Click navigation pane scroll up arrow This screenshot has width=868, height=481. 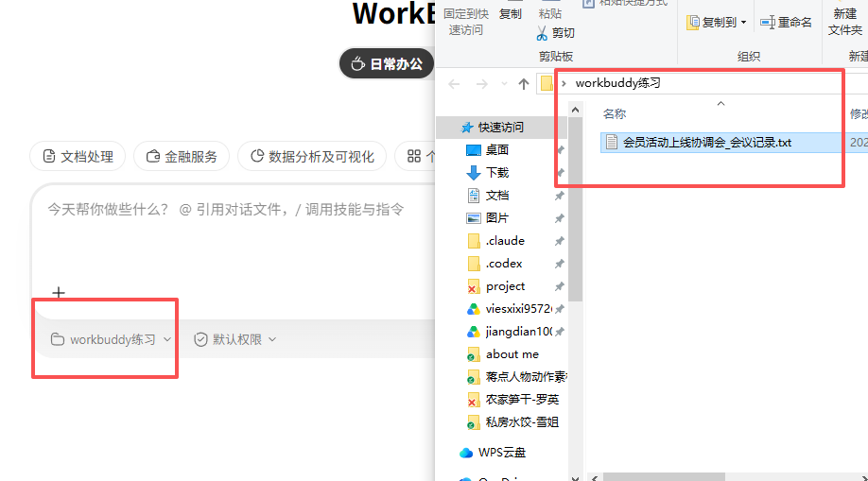click(575, 111)
